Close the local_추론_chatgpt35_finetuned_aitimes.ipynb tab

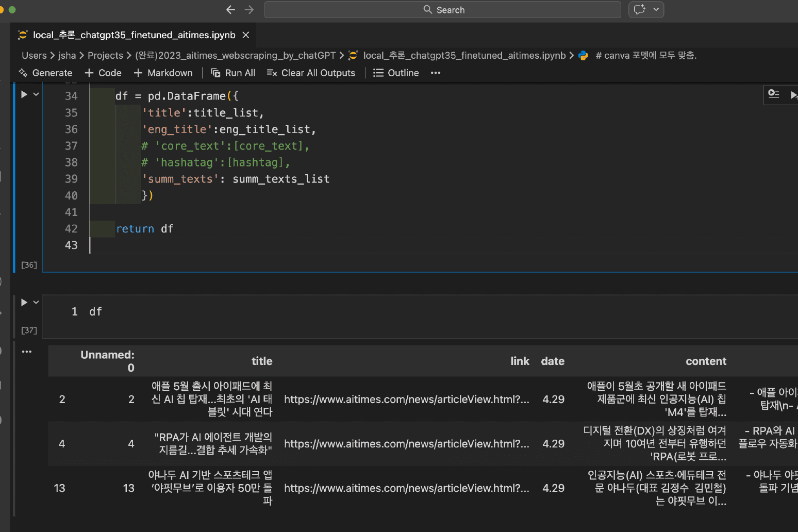pyautogui.click(x=246, y=35)
